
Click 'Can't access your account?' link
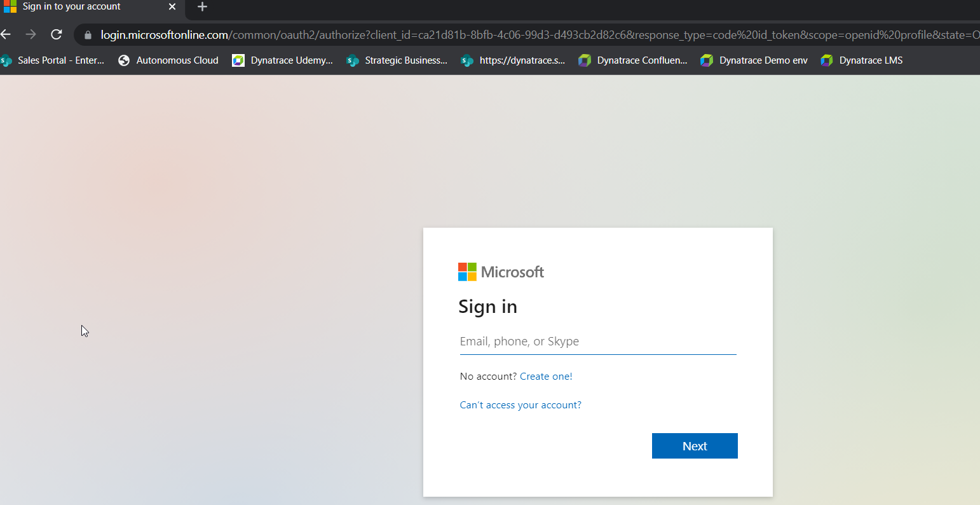tap(521, 405)
